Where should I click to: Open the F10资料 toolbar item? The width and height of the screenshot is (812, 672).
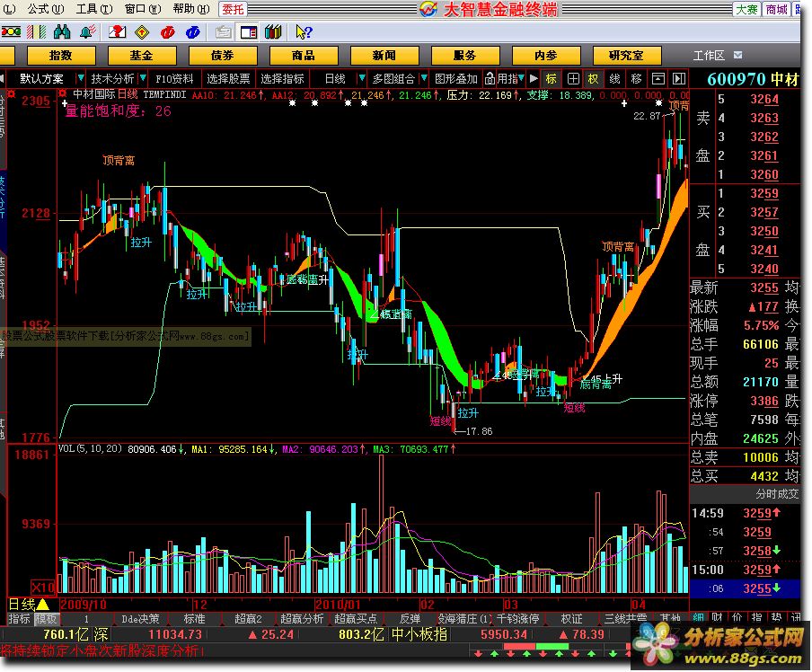point(174,79)
